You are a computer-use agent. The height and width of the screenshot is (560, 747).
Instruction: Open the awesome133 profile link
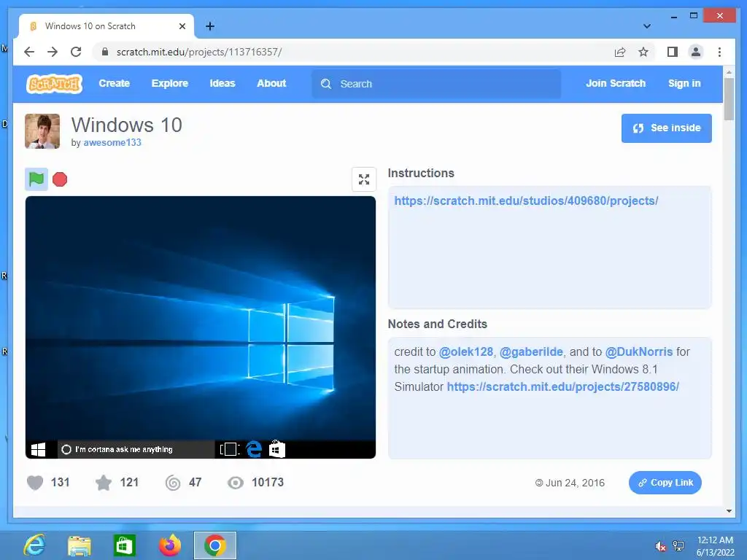coord(112,142)
